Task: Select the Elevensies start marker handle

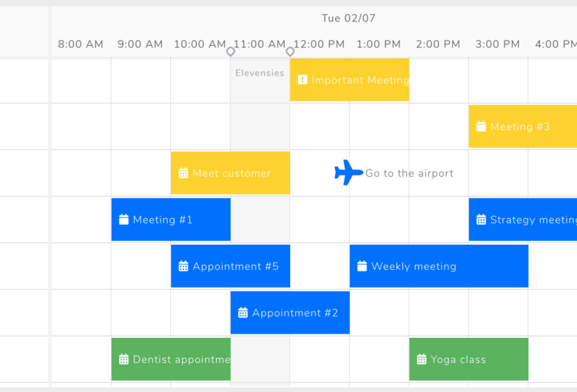Action: click(231, 52)
